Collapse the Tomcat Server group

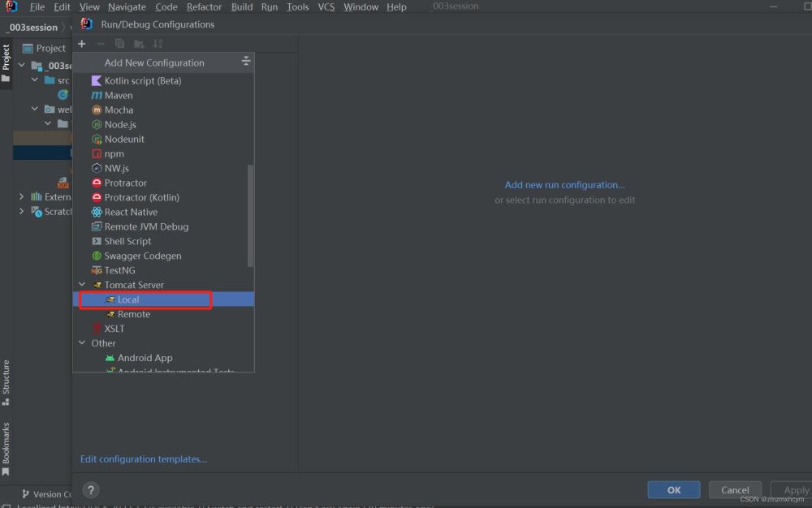tap(82, 285)
